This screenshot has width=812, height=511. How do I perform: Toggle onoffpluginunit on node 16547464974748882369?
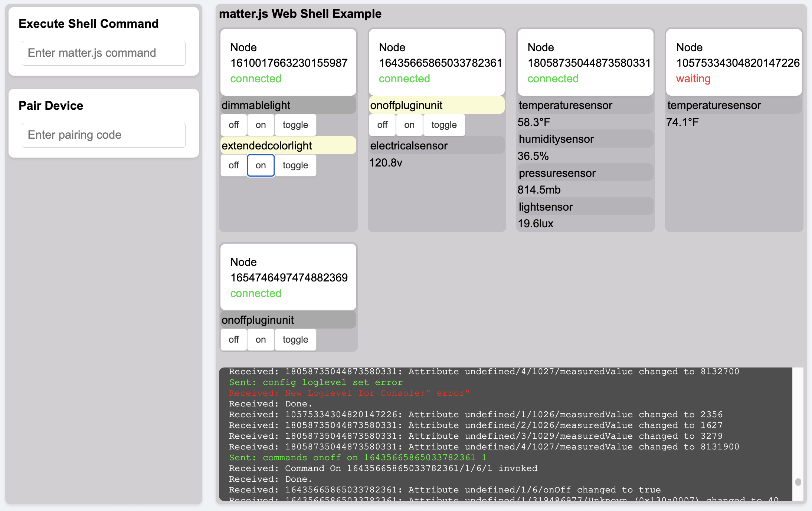click(295, 340)
